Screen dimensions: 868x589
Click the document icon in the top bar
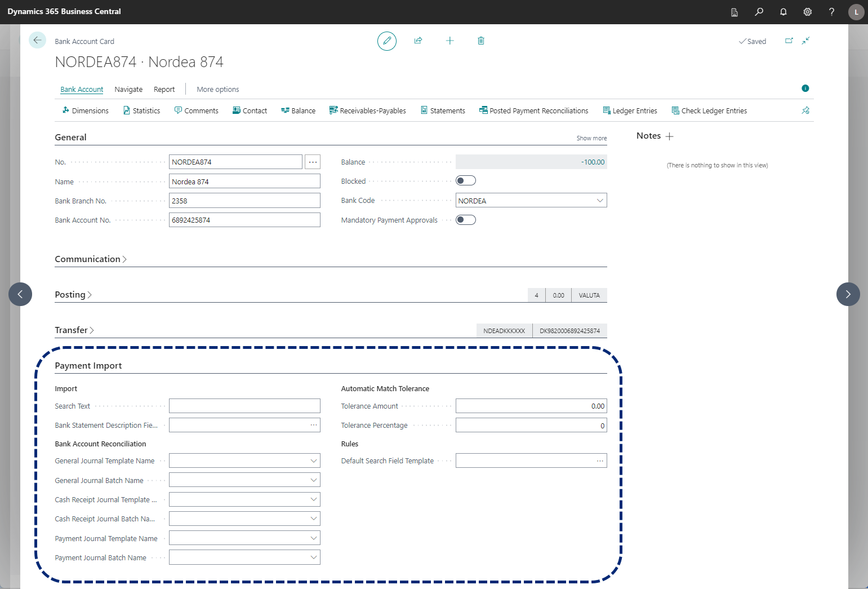pos(735,12)
